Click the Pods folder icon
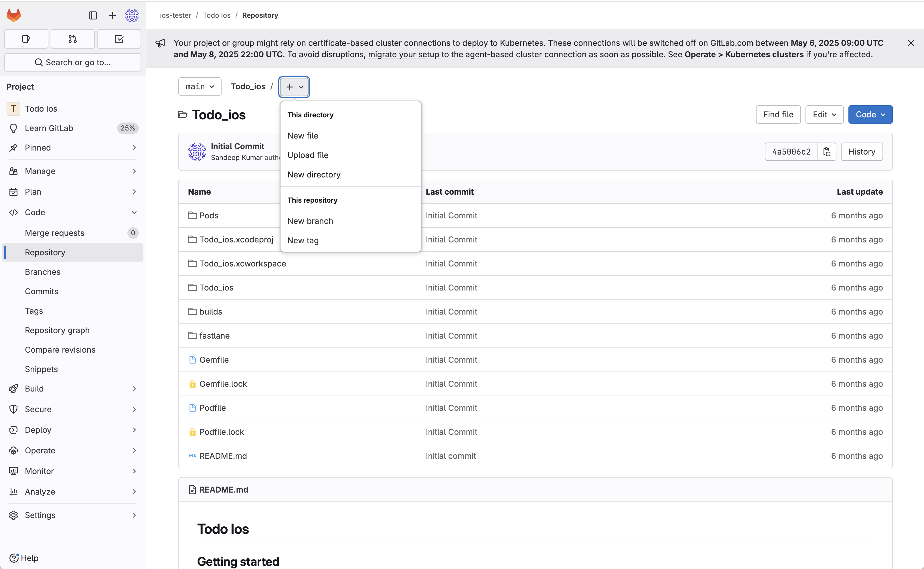The height and width of the screenshot is (569, 924). coord(192,215)
